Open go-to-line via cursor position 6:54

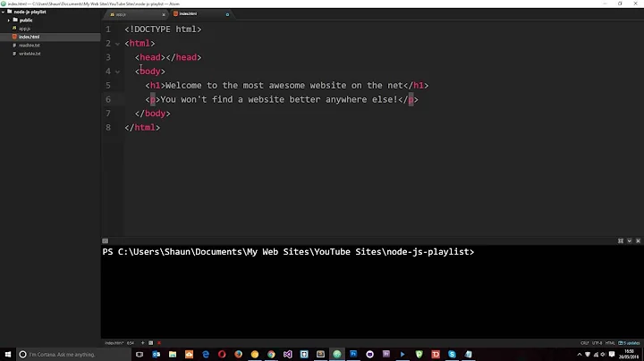click(x=131, y=343)
